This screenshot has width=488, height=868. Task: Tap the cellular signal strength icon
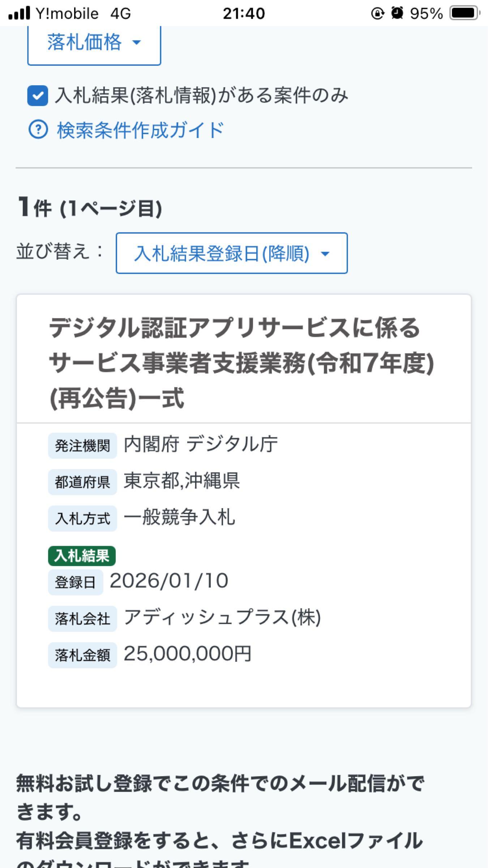pyautogui.click(x=20, y=13)
